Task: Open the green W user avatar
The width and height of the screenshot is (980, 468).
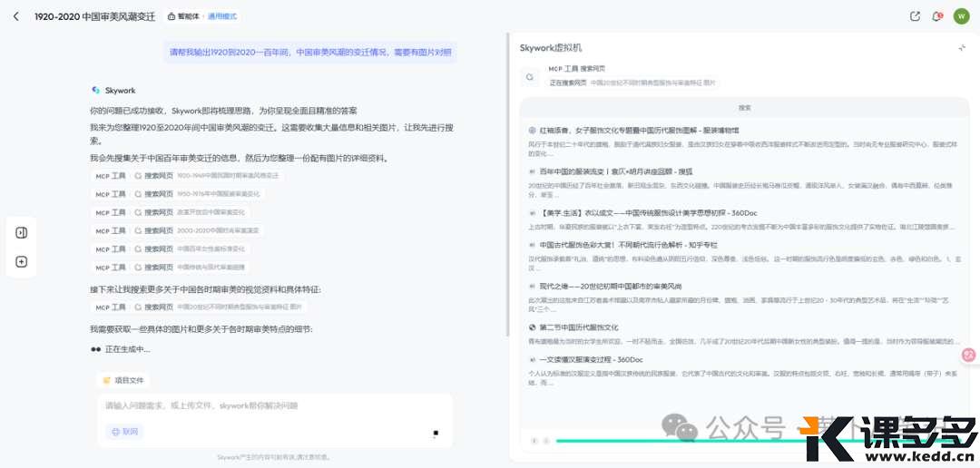Action: coord(961,17)
